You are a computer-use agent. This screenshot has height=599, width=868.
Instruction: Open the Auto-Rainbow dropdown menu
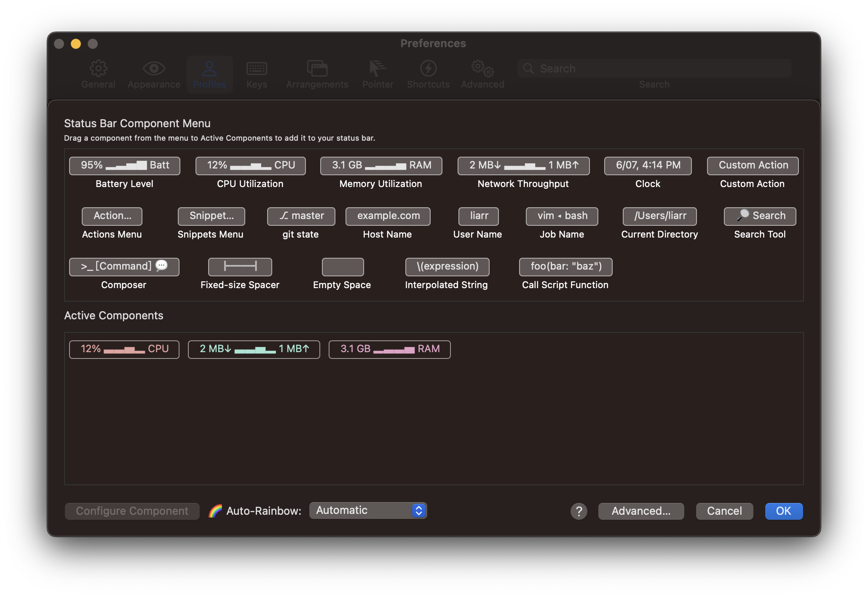[x=367, y=509]
